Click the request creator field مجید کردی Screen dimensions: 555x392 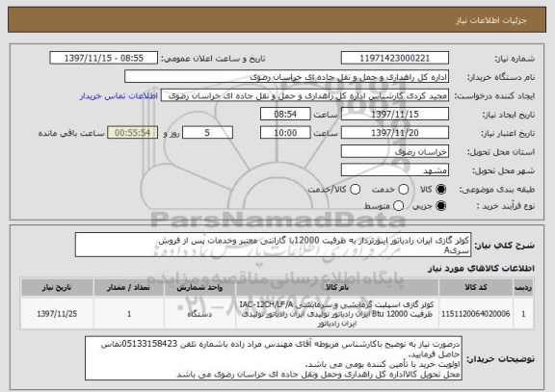click(304, 95)
